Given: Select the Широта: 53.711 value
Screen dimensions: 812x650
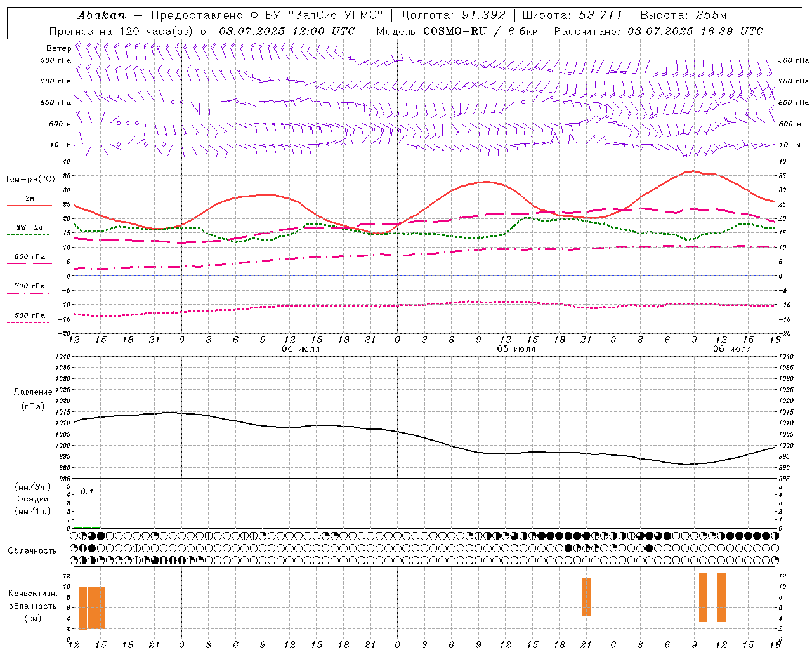Looking at the screenshot, I should point(572,15).
